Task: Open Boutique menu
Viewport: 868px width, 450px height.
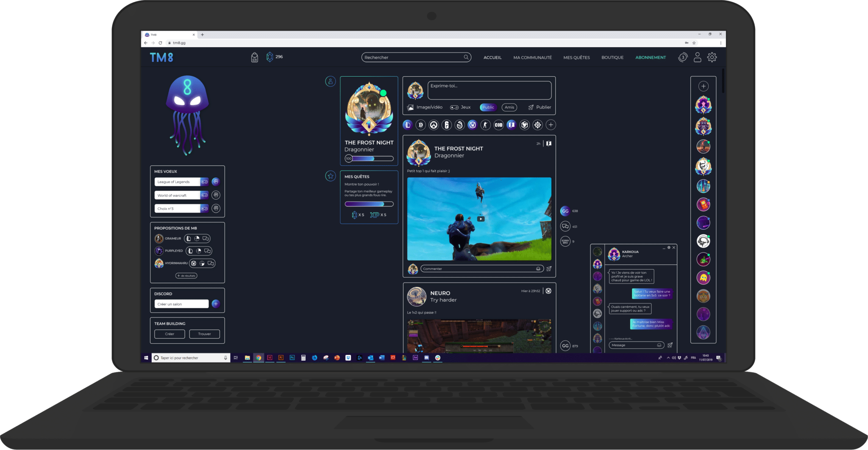Action: point(612,58)
